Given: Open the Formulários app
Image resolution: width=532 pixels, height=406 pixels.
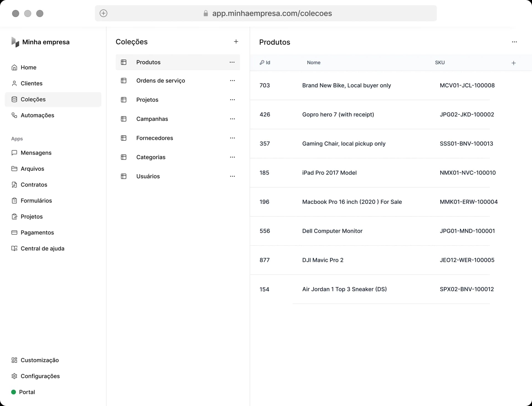Looking at the screenshot, I should pos(36,200).
